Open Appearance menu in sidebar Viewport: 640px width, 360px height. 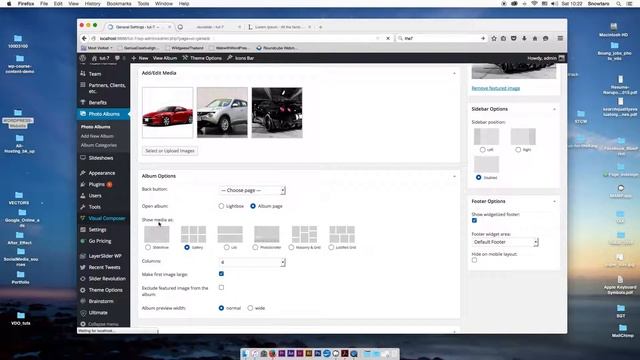[x=102, y=173]
